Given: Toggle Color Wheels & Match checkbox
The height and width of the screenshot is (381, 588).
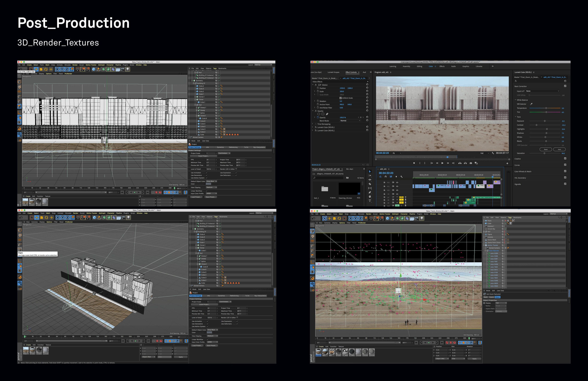Looking at the screenshot, I should coord(565,171).
